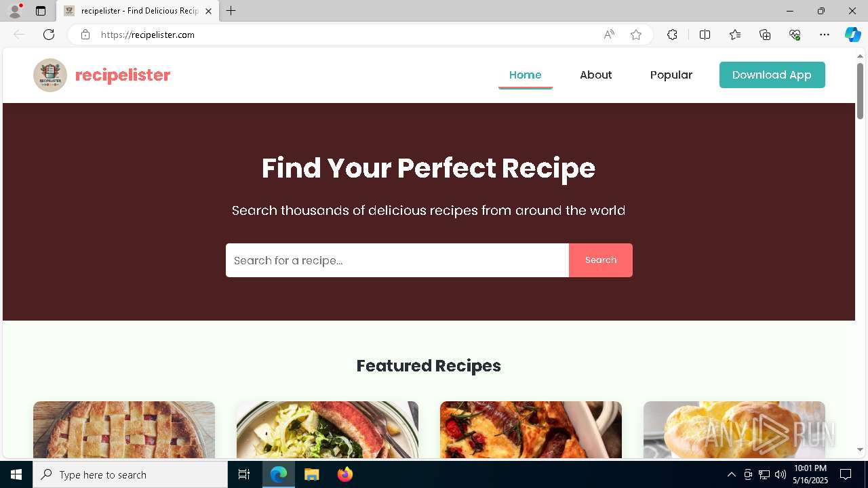Open the lattice pie recipe thumbnail
The width and height of the screenshot is (868, 488).
click(x=124, y=430)
